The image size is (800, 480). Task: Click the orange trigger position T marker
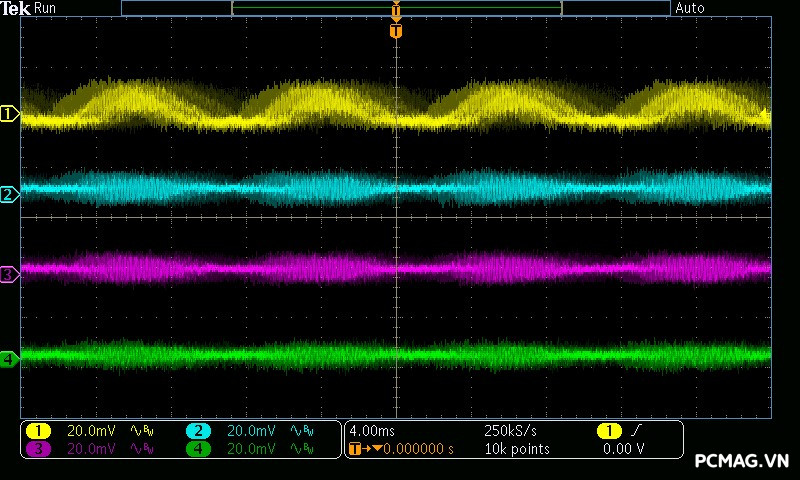pos(396,31)
